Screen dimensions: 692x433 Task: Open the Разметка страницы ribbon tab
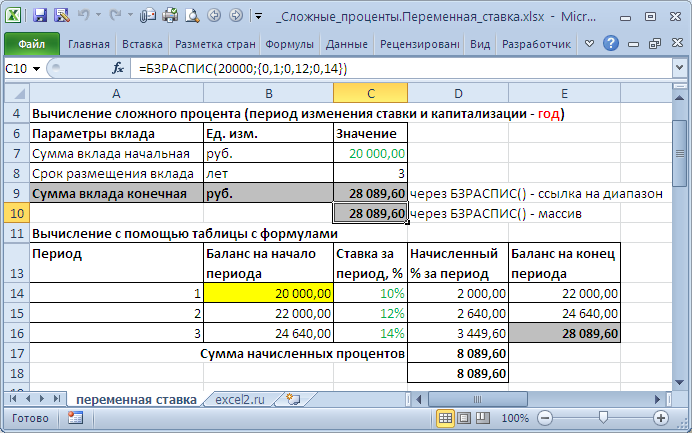point(215,44)
